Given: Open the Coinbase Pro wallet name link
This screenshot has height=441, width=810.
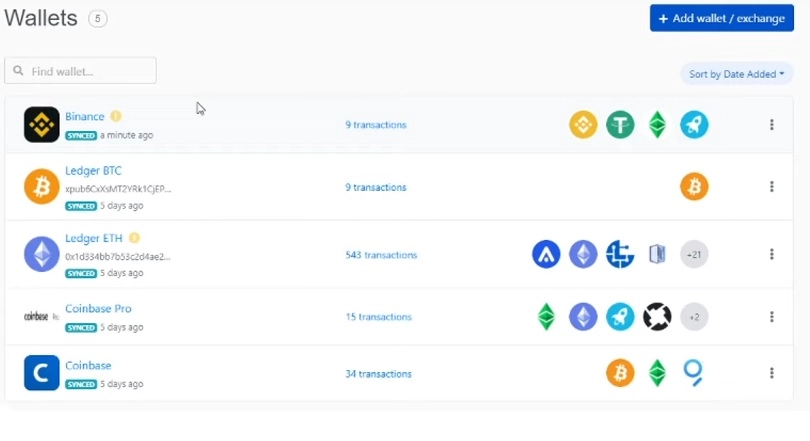Looking at the screenshot, I should tap(98, 309).
